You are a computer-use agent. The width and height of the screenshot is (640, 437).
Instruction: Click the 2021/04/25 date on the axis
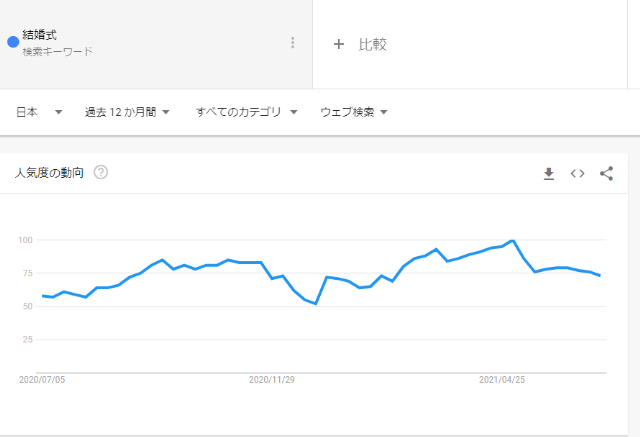502,380
